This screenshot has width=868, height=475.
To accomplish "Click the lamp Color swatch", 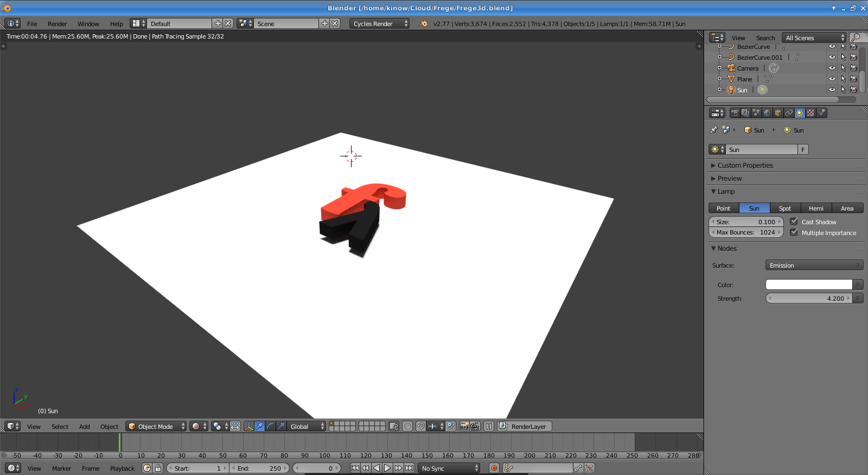I will (809, 284).
